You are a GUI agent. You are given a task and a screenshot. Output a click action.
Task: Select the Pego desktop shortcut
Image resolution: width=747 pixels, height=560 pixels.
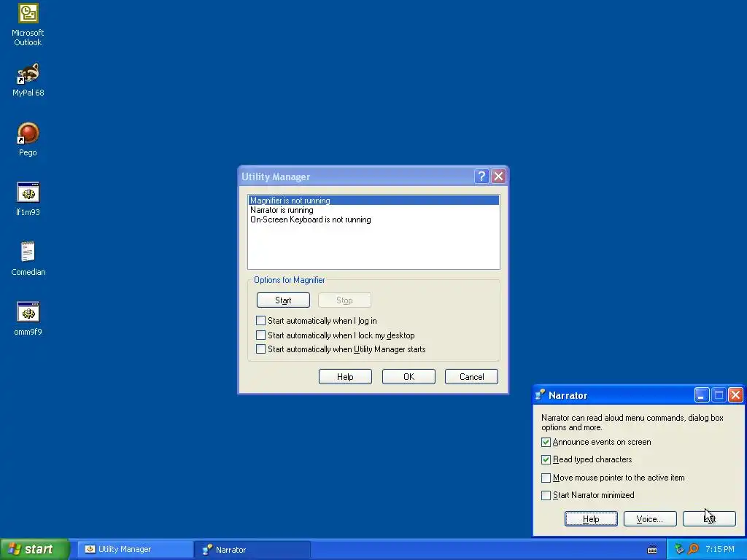[28, 139]
